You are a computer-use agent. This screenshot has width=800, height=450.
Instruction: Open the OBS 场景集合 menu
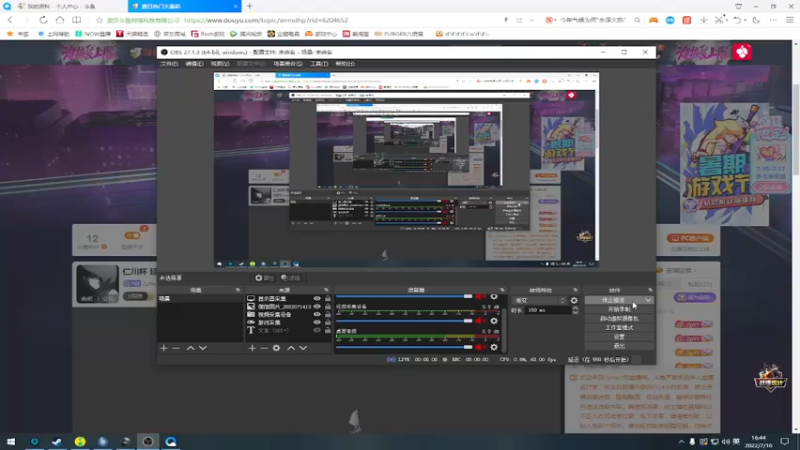[x=288, y=64]
